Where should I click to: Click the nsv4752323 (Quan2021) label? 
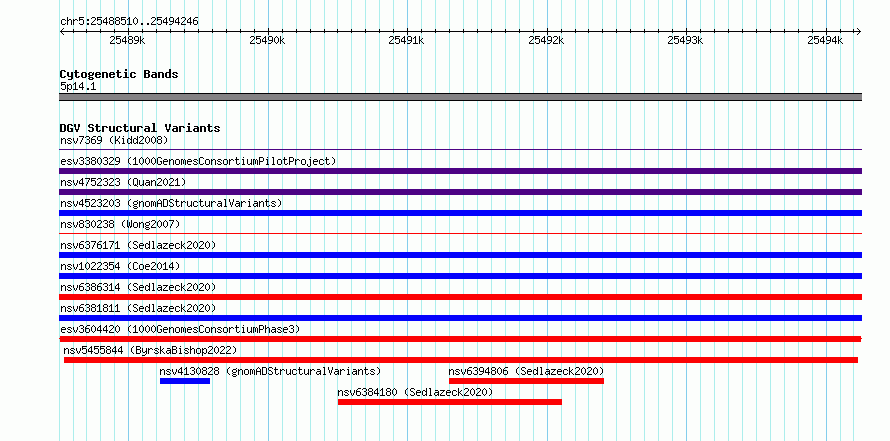click(123, 182)
